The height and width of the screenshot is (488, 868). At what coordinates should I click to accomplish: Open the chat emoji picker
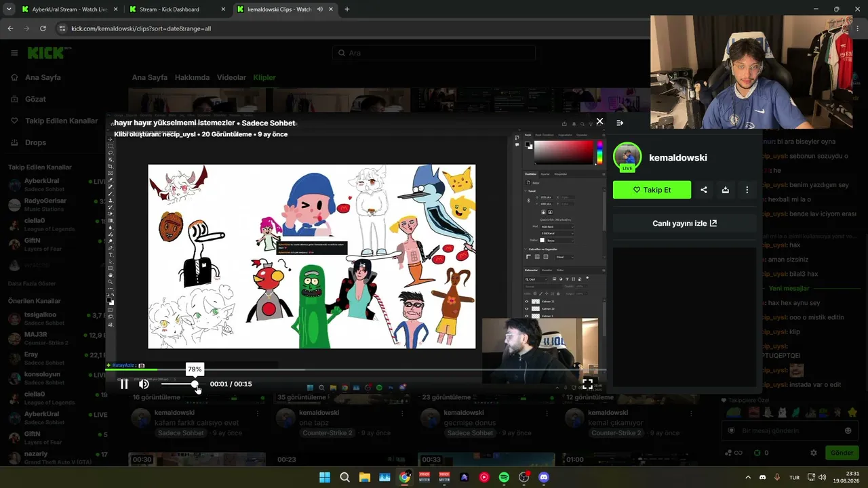point(848,430)
